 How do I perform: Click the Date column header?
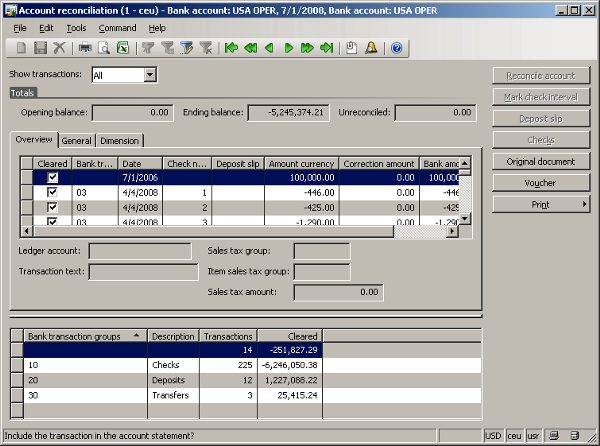(x=140, y=164)
